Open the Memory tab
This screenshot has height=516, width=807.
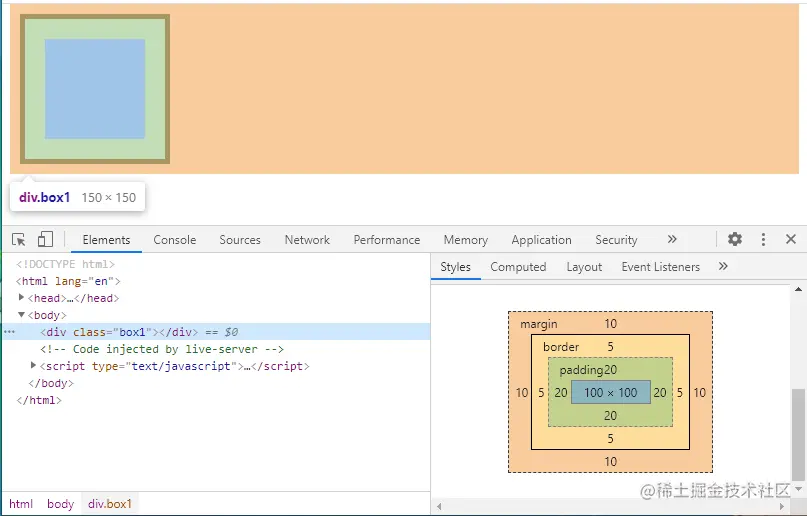(x=466, y=240)
